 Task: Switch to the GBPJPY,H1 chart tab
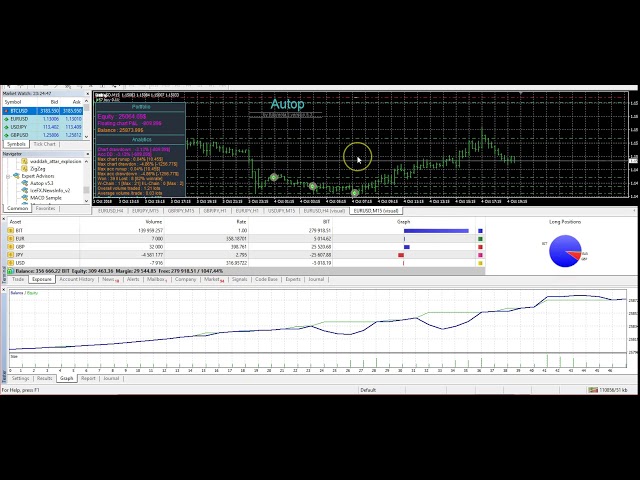point(214,211)
